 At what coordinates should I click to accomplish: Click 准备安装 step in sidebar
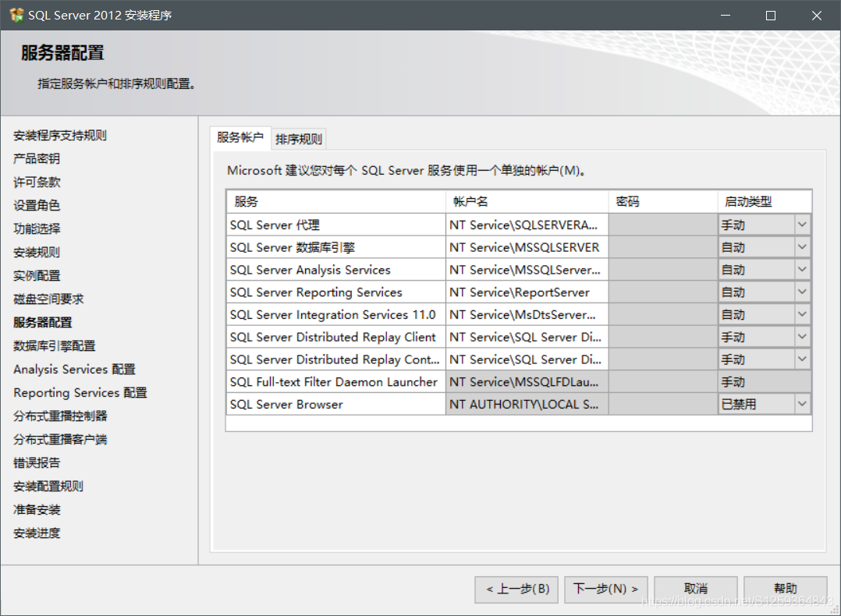pyautogui.click(x=37, y=510)
